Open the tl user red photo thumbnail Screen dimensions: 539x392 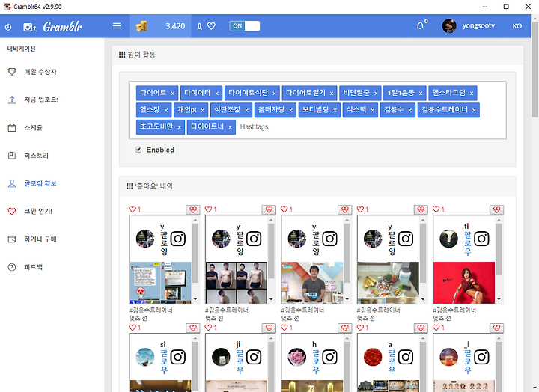[463, 283]
